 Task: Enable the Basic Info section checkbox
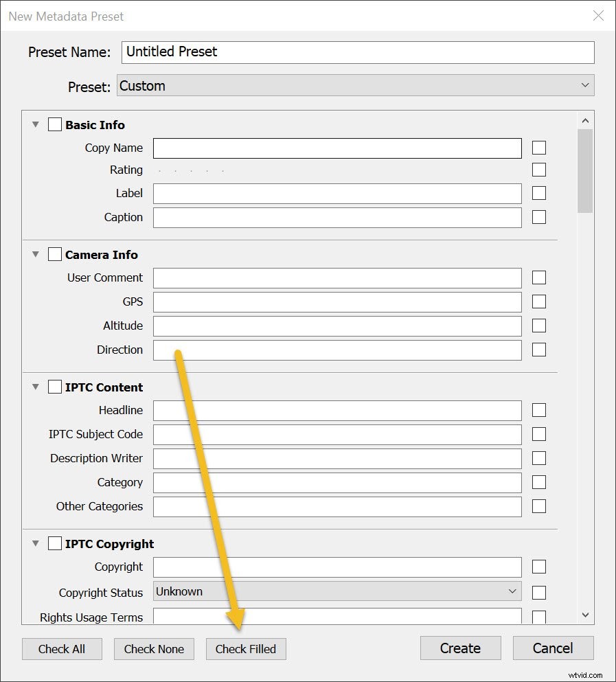[x=54, y=124]
